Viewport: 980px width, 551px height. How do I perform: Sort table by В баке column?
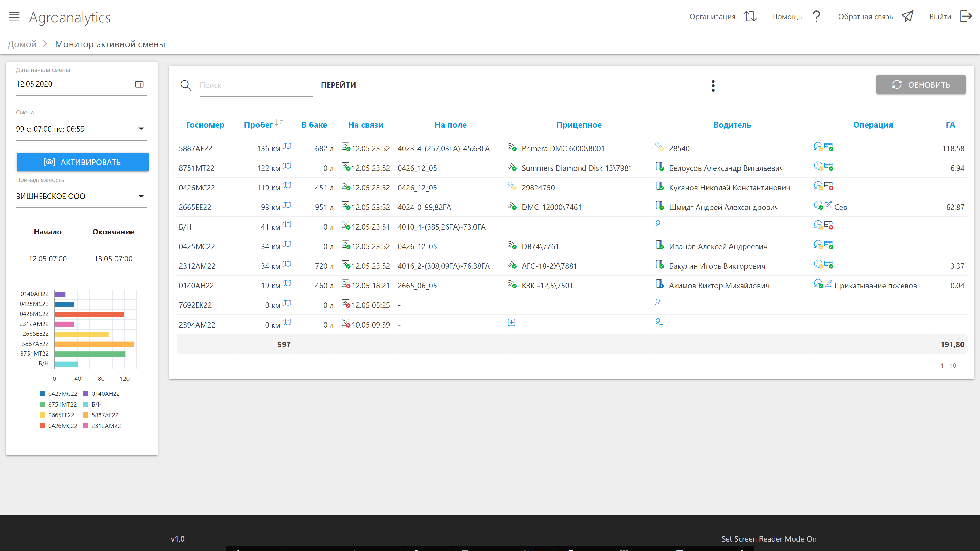pyautogui.click(x=314, y=125)
